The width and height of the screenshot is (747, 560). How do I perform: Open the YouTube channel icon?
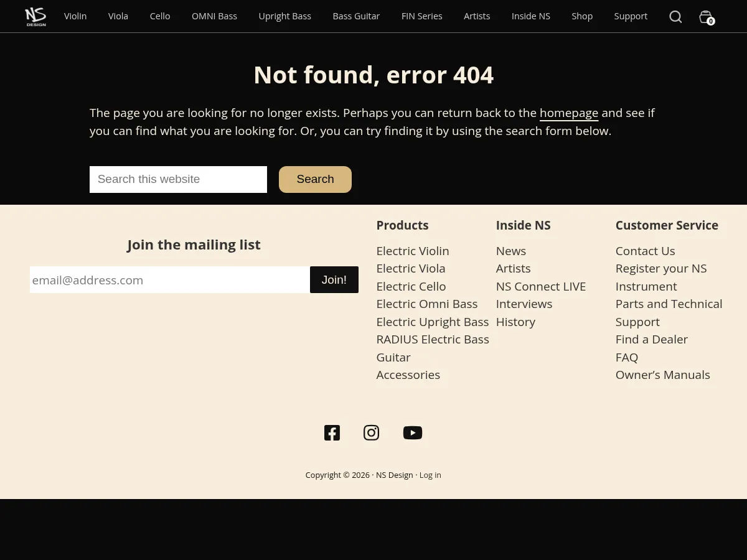[412, 432]
